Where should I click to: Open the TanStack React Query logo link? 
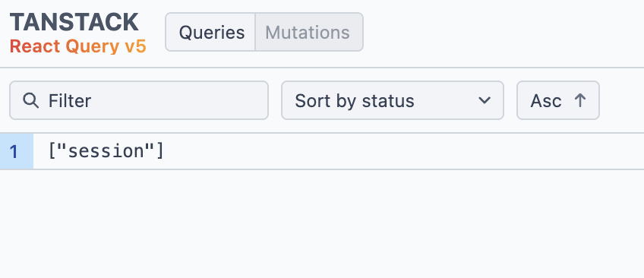point(78,33)
